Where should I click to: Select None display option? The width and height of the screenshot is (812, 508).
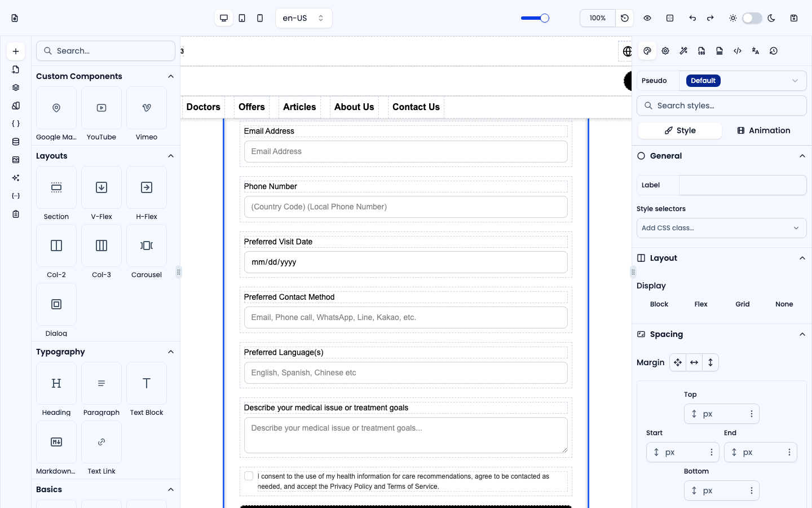pos(784,304)
